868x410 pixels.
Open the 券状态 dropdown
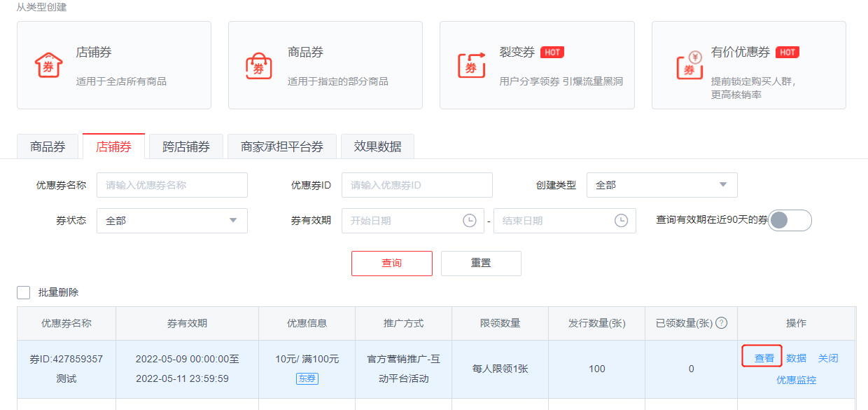tap(171, 220)
